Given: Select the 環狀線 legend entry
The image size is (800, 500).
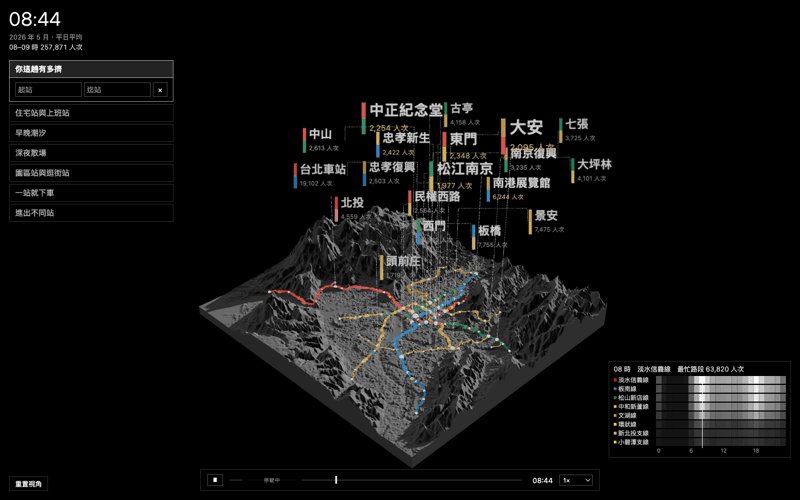Looking at the screenshot, I should [x=625, y=424].
